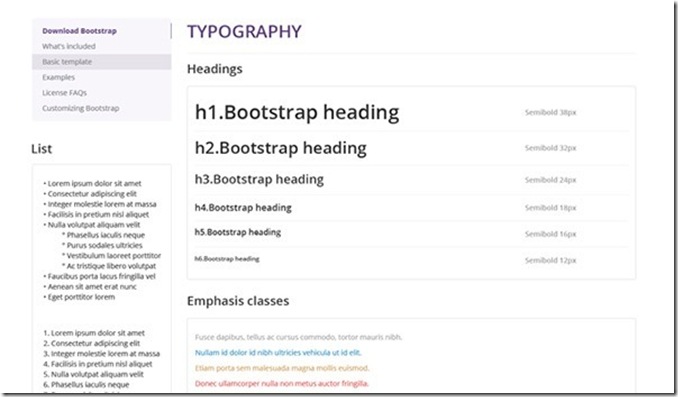The image size is (678, 397).
Task: Open License FAQs sidebar entry
Action: (64, 93)
